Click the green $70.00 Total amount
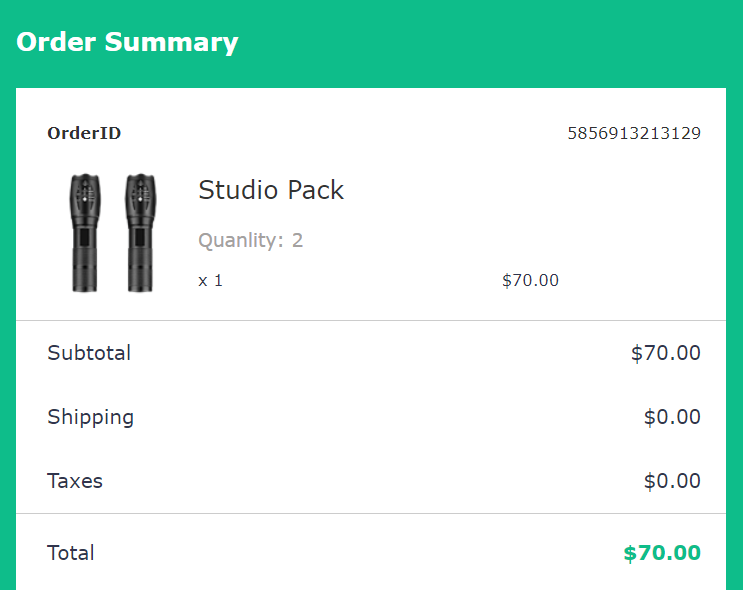Viewport: 743px width, 590px height. click(x=661, y=553)
